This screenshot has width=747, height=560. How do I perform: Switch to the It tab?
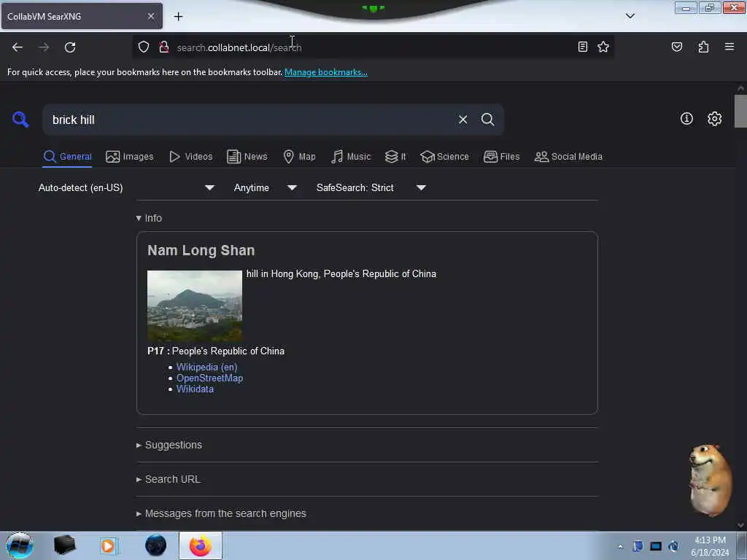(x=395, y=157)
